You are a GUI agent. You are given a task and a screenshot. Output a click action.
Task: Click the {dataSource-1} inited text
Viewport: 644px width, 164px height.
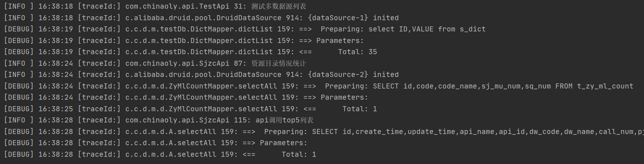tap(353, 18)
